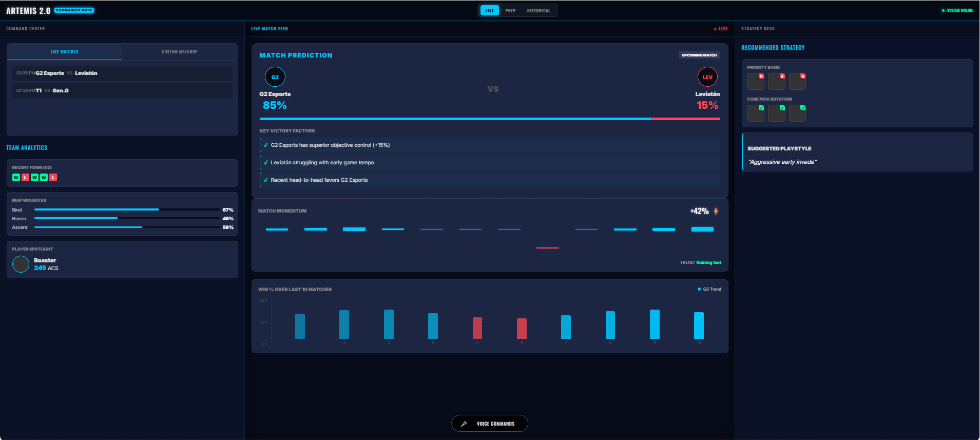Viewport: 980px width, 440px height.
Task: Open the G2 Esports vs Leviatán match
Action: click(122, 73)
